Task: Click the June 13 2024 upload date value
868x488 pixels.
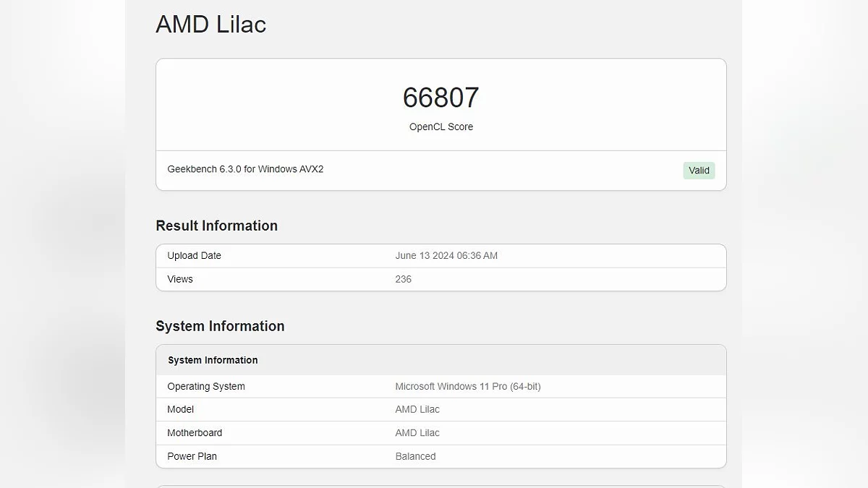Action: [446, 256]
